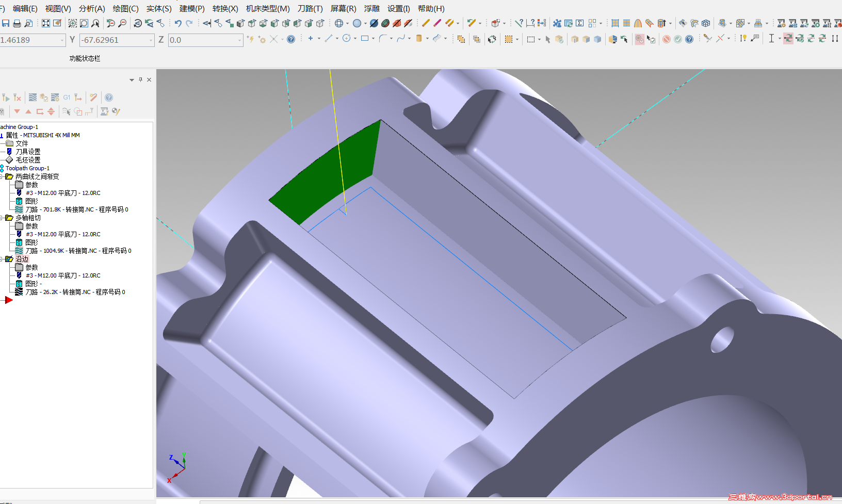Open the 分析(A) menu
Image resolution: width=842 pixels, height=504 pixels.
pyautogui.click(x=92, y=8)
